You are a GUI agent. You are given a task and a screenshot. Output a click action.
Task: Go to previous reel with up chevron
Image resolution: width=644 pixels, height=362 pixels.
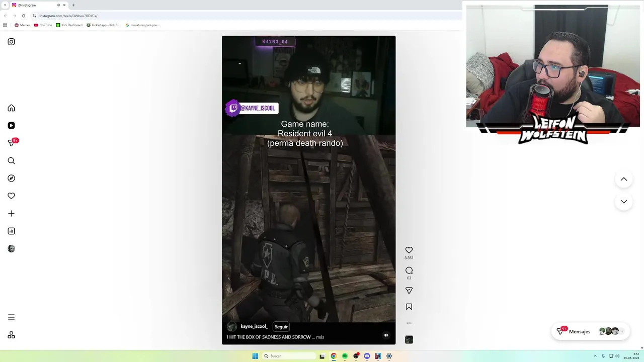click(624, 179)
